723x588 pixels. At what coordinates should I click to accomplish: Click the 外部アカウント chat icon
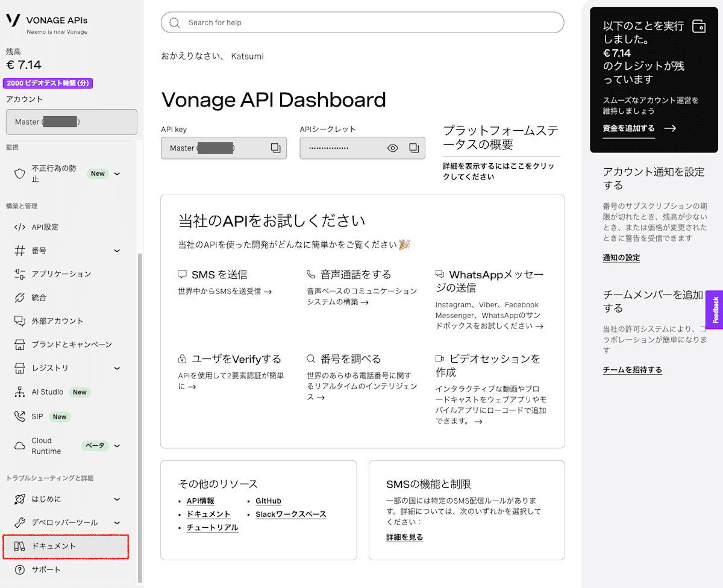(20, 321)
